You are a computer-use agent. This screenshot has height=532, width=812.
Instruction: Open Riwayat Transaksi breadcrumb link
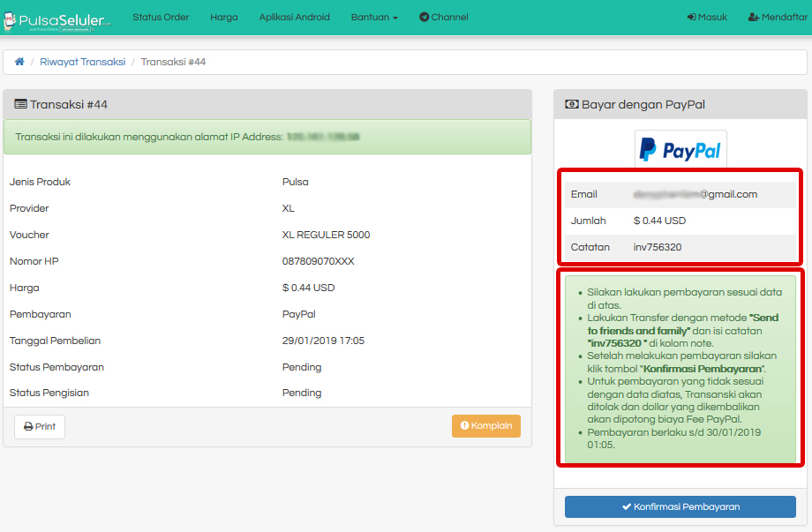pyautogui.click(x=82, y=62)
